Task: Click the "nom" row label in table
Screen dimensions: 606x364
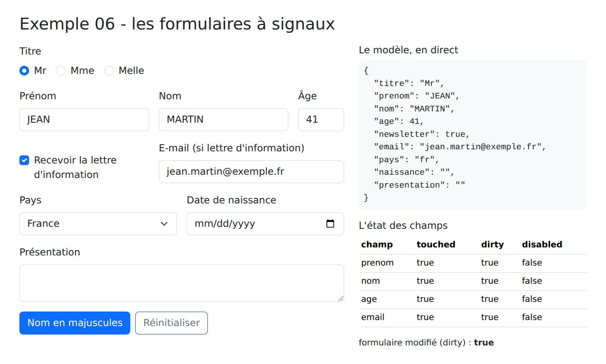Action: coord(370,281)
